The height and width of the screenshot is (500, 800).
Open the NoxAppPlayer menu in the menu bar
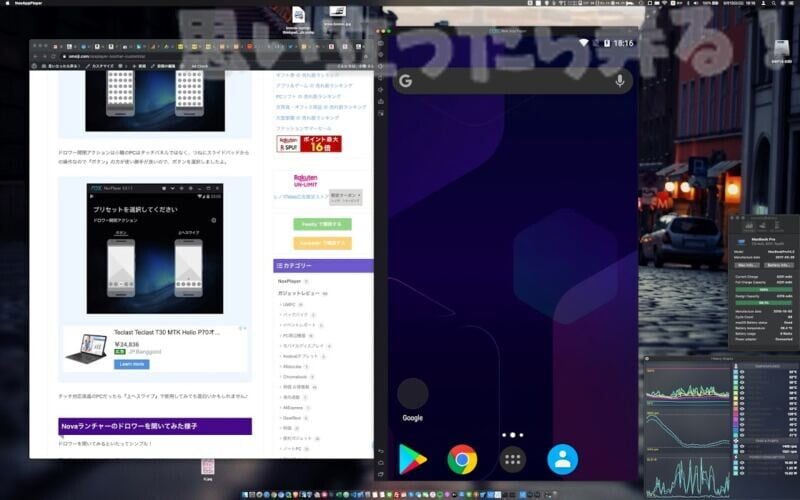pos(29,3)
